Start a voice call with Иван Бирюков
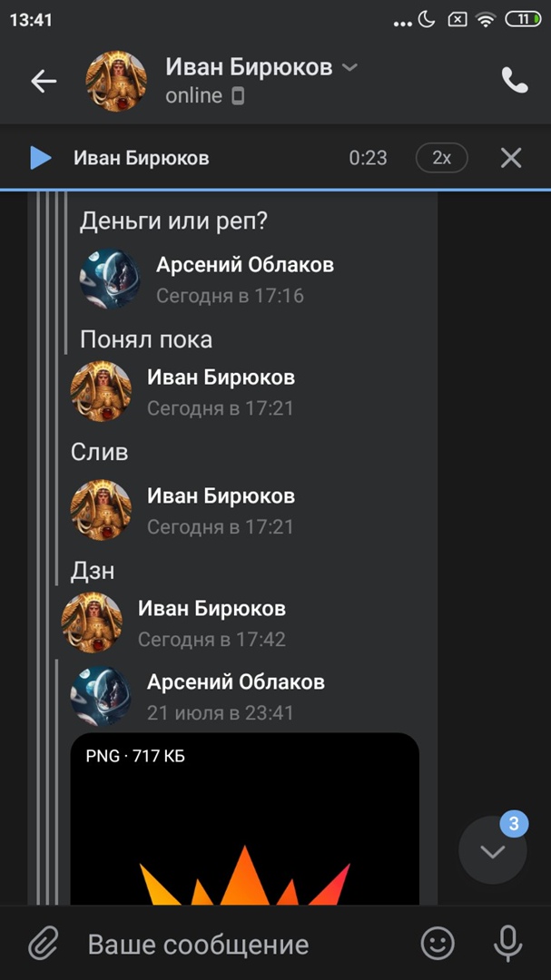Screen dimensions: 551x980 [x=514, y=81]
